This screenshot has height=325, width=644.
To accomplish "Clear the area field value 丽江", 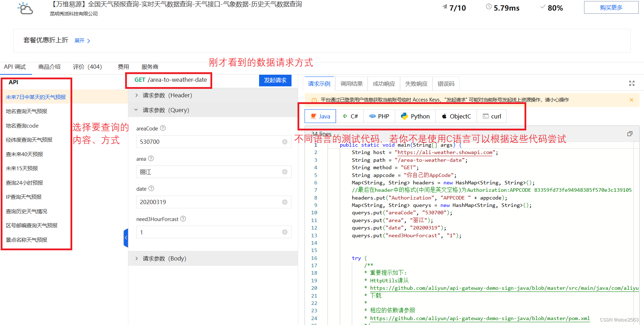I will tap(285, 172).
